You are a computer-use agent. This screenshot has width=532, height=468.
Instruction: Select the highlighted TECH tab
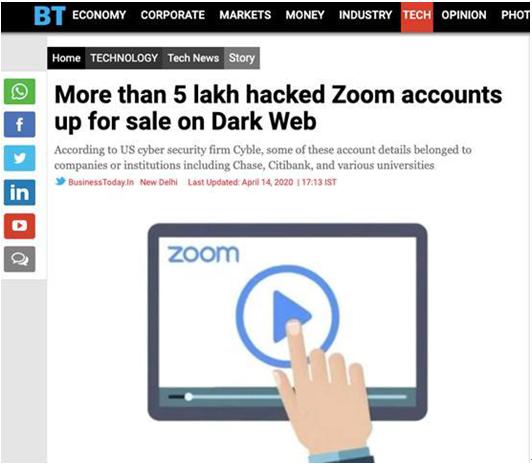point(417,16)
